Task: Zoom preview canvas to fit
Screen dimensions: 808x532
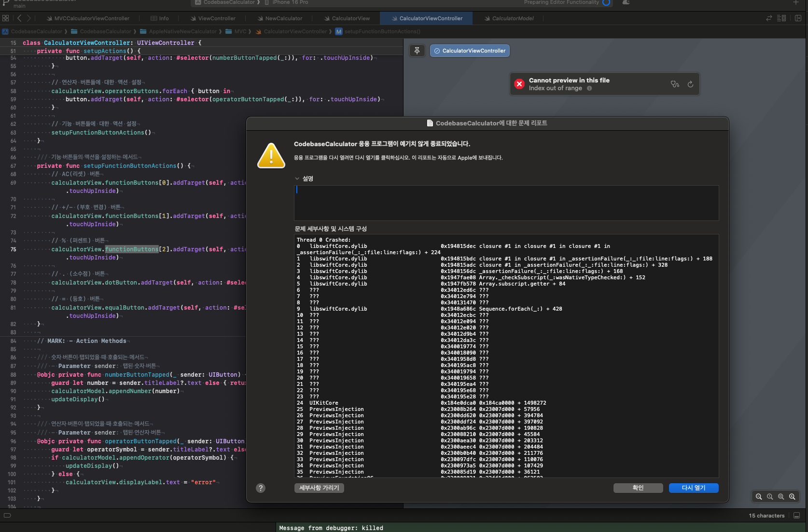Action: pos(781,496)
